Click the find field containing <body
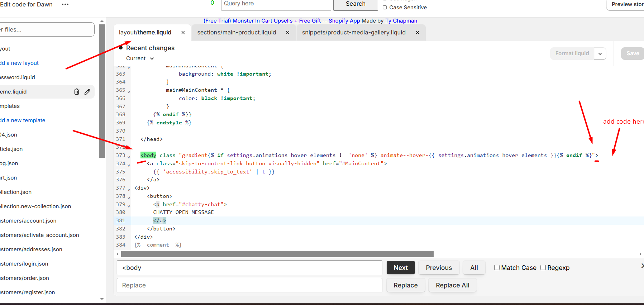Screen dimensions: 644x305 pyautogui.click(x=250, y=268)
